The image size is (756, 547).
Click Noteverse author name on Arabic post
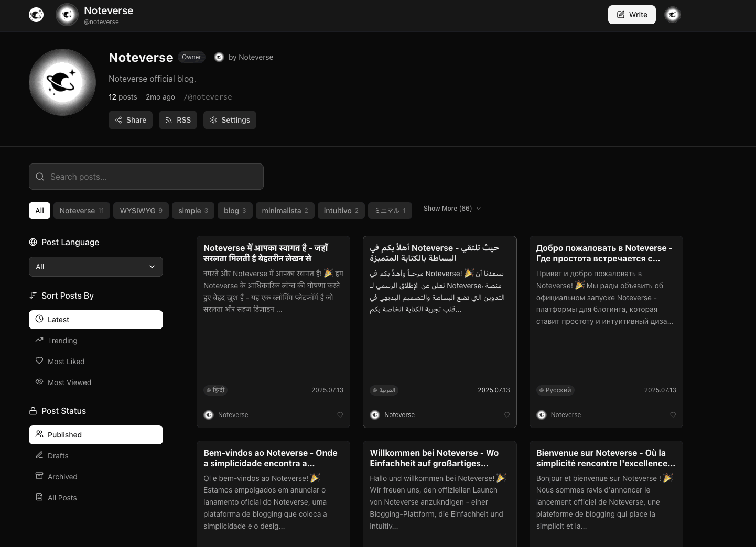click(x=399, y=415)
